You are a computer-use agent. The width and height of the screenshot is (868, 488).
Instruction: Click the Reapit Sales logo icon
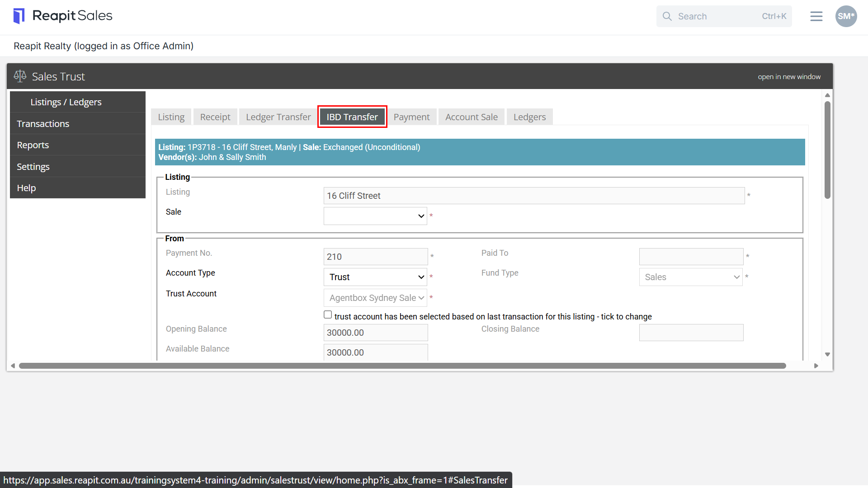(19, 16)
